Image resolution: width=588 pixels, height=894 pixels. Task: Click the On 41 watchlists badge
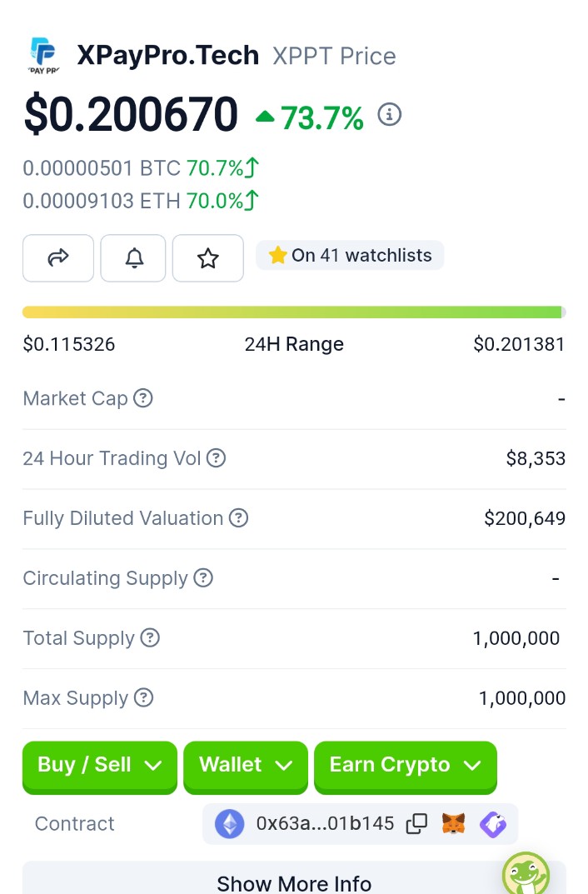click(x=350, y=256)
